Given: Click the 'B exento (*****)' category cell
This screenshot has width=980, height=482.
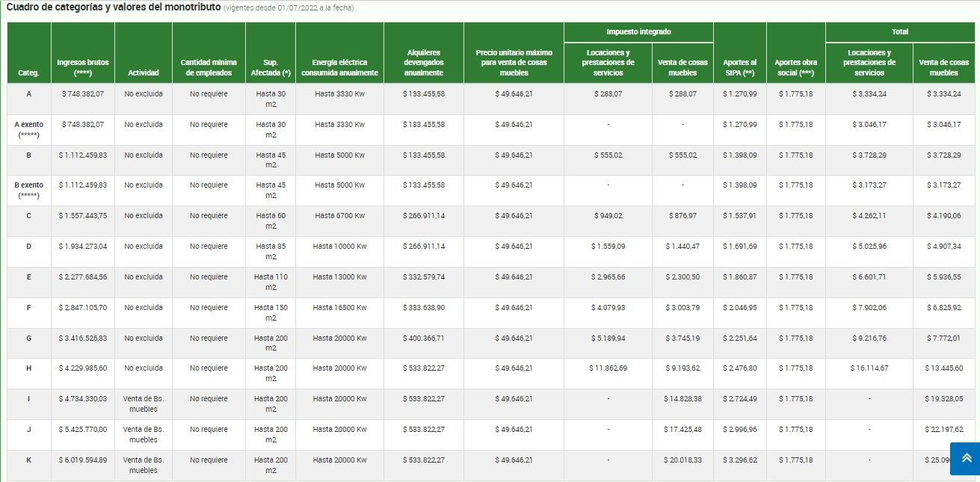Looking at the screenshot, I should point(28,190).
